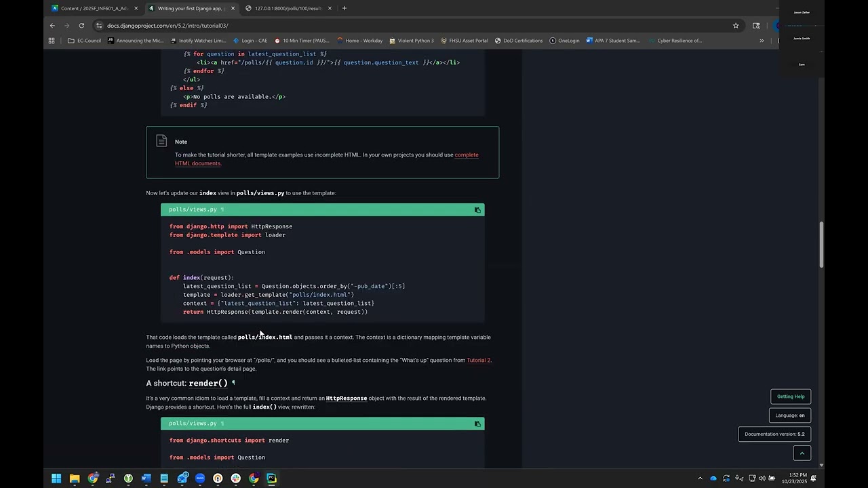Open the Notepad taskbar icon
Screen dimensions: 868x488
[164, 479]
